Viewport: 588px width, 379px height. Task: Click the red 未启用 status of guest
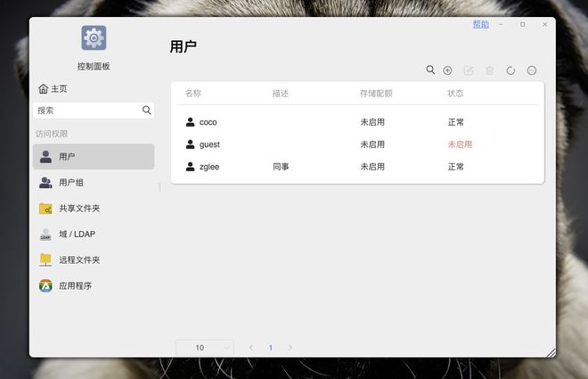click(x=460, y=144)
